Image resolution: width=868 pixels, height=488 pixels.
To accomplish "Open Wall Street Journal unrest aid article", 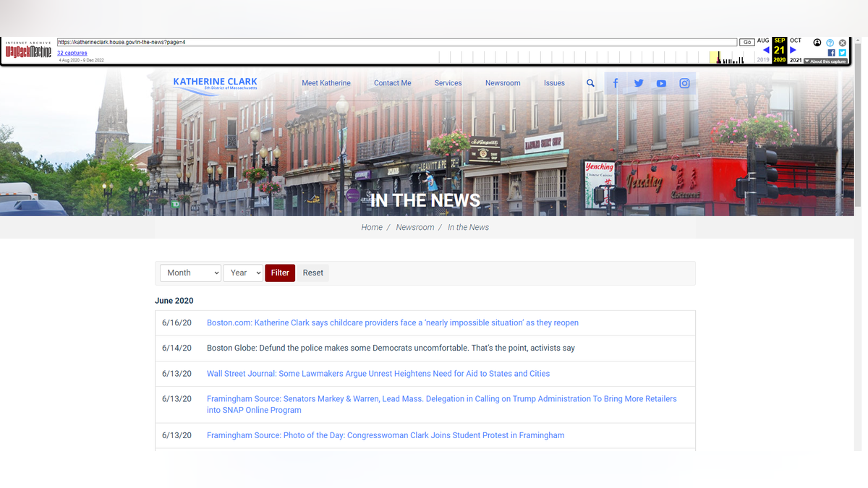I will [x=378, y=374].
